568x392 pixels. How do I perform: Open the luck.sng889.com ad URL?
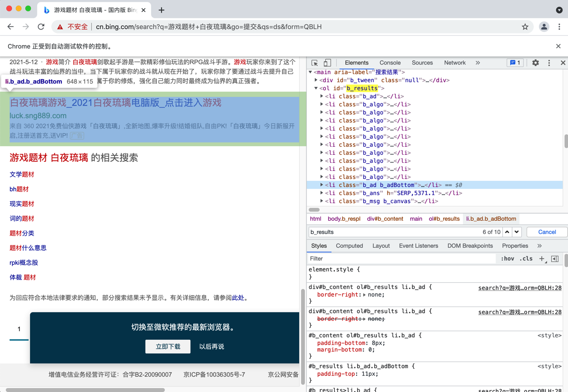[x=38, y=116]
